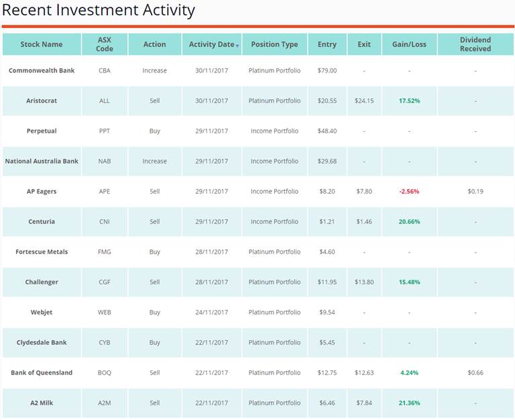Click the APE code cell
515x420 pixels.
click(105, 192)
